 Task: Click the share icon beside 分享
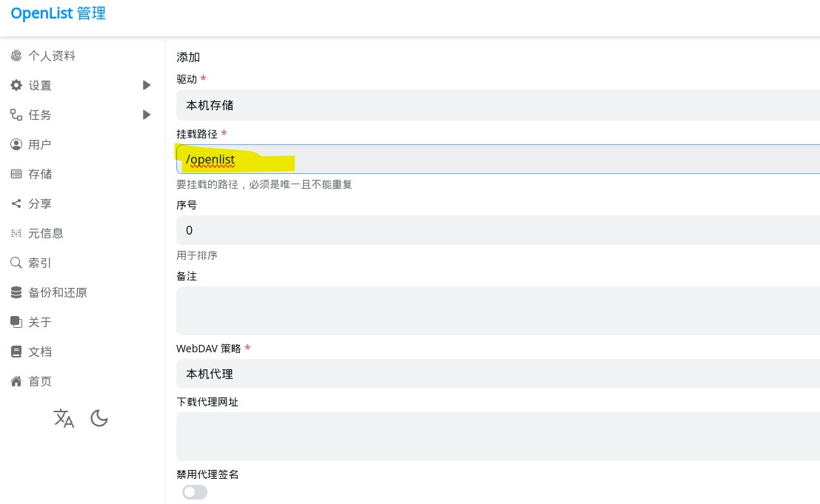point(16,204)
